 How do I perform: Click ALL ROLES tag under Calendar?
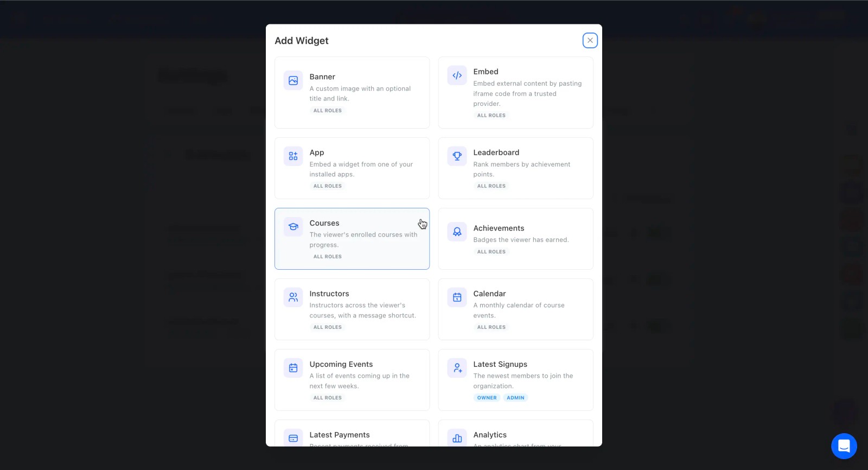(x=492, y=327)
